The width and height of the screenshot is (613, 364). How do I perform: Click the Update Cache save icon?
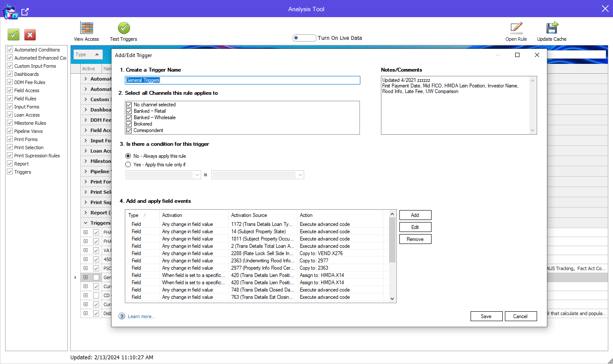click(x=552, y=28)
